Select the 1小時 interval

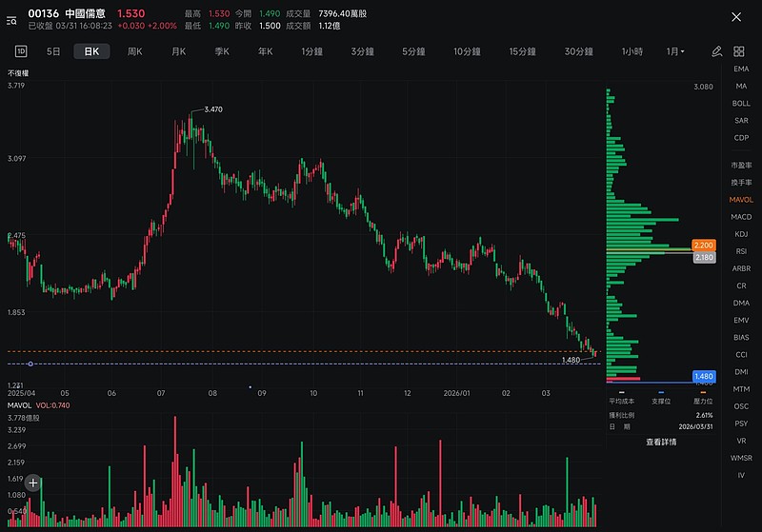pyautogui.click(x=632, y=51)
